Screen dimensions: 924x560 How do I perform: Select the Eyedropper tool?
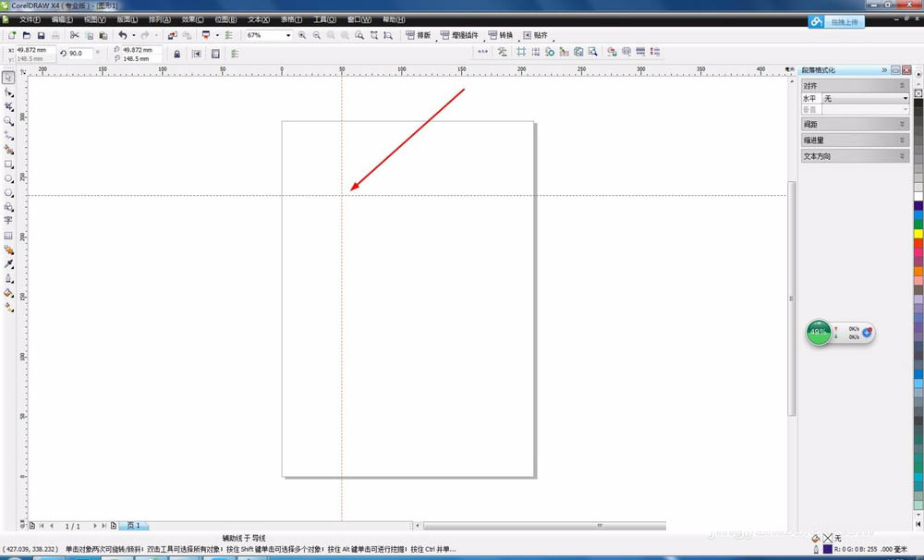[x=8, y=264]
